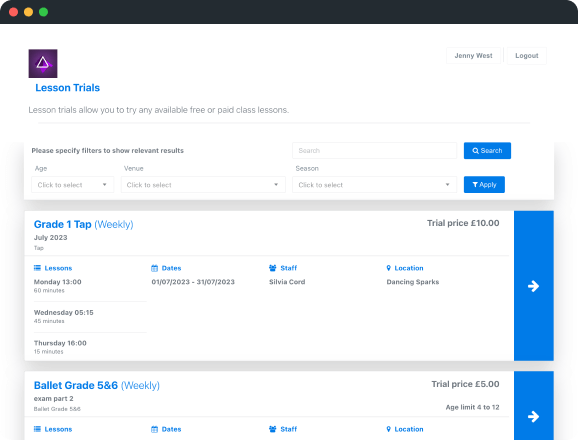Click Lessons list icon in Grade 1 Tap
Screen dimensions: 578x440
(37, 268)
